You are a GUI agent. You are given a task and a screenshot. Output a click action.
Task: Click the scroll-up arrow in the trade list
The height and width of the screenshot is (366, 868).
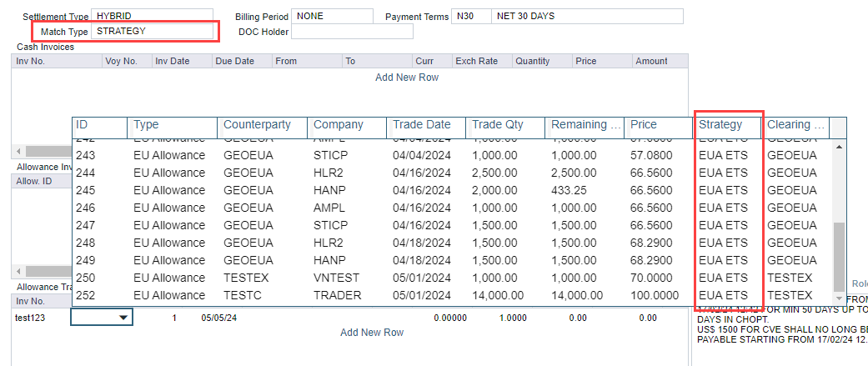click(840, 147)
